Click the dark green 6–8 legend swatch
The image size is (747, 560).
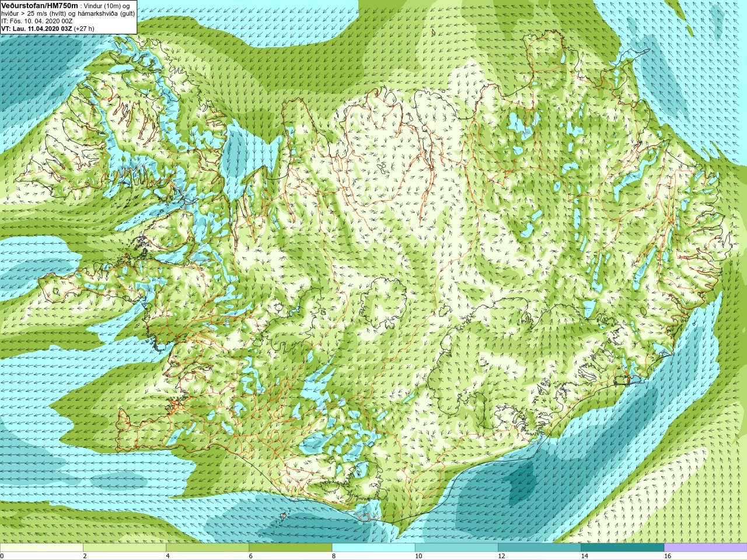(x=290, y=548)
